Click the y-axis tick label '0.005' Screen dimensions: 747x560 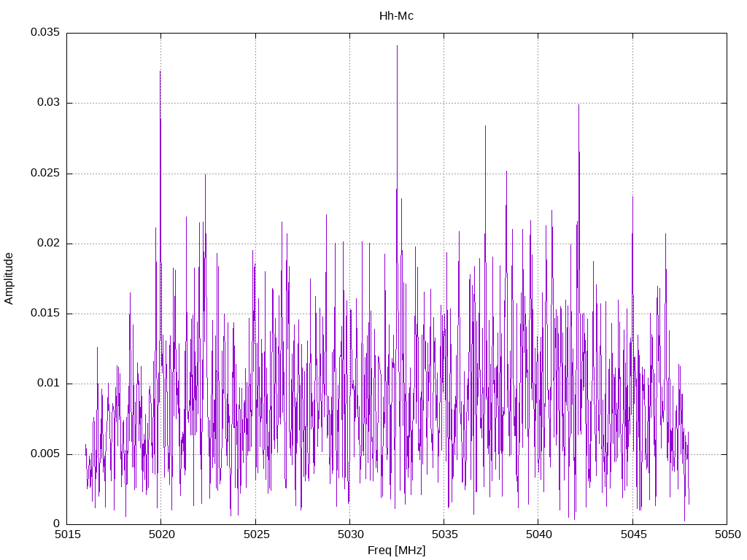click(x=45, y=454)
